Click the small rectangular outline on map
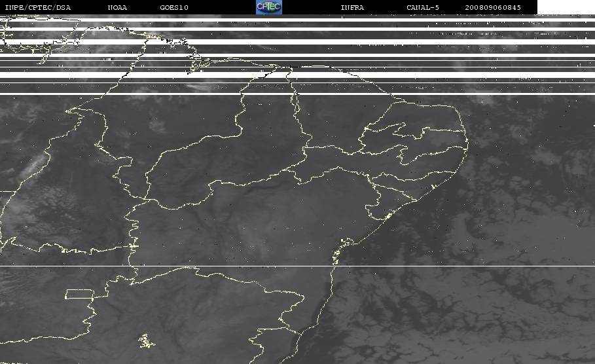This screenshot has height=364, width=595. point(79,294)
